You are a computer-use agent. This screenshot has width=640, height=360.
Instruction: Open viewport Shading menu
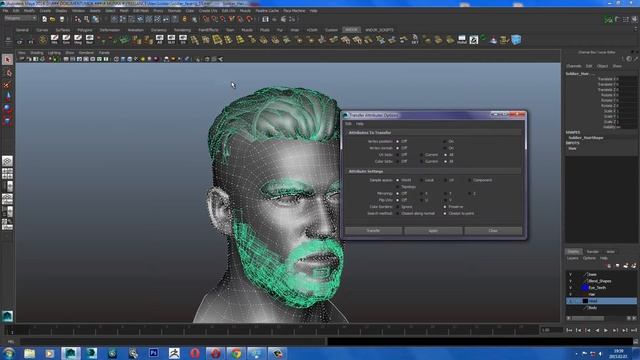click(x=36, y=53)
